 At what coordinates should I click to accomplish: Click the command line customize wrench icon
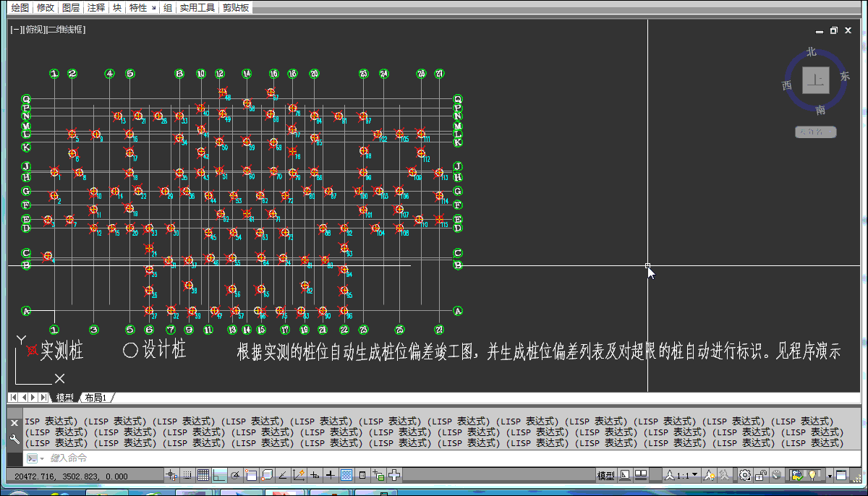pyautogui.click(x=14, y=439)
